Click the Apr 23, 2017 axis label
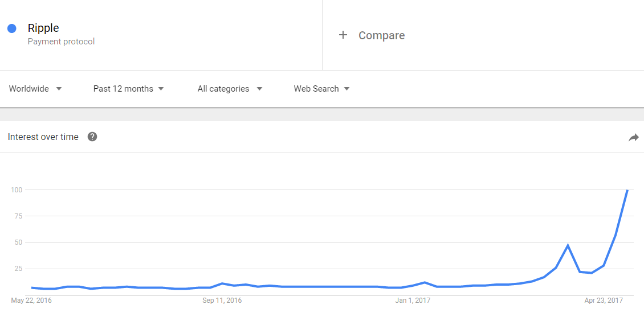The height and width of the screenshot is (317, 644). 604,300
